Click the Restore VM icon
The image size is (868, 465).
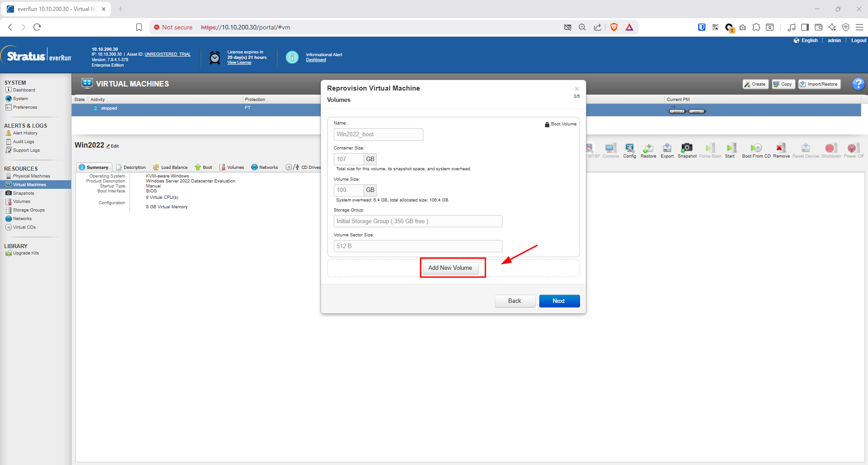pos(648,148)
